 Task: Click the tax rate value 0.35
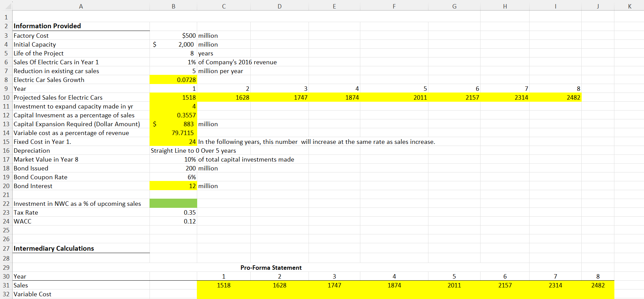pyautogui.click(x=173, y=212)
